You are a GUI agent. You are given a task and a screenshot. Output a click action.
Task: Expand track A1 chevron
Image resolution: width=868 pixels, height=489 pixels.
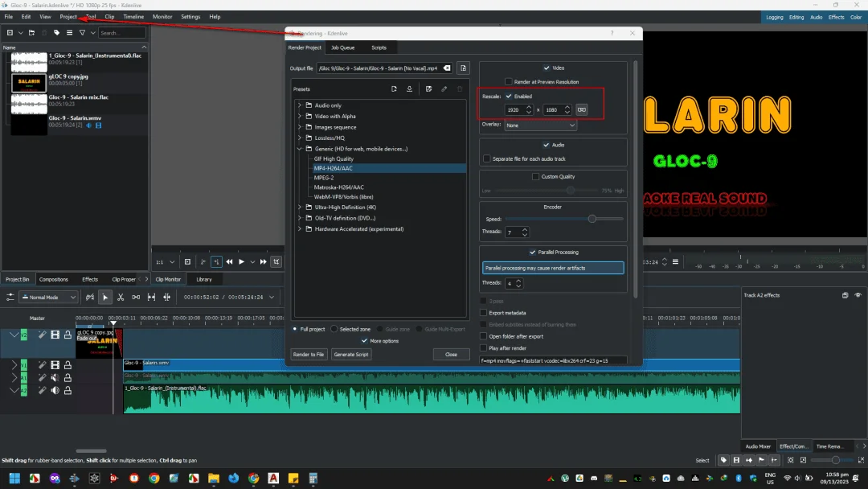click(14, 378)
